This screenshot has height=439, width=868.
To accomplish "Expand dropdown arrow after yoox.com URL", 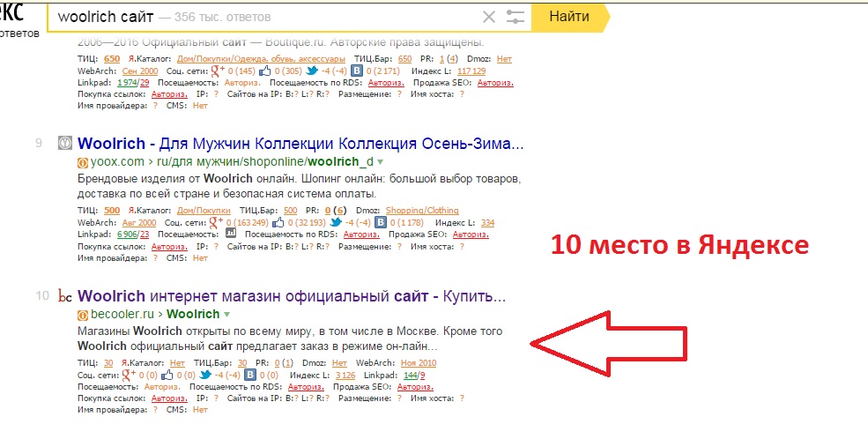I will 381,162.
